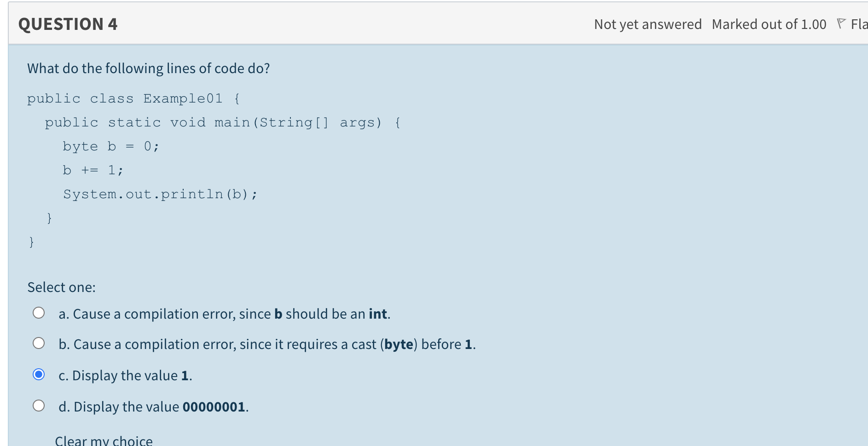The width and height of the screenshot is (868, 446).
Task: Select option d displaying value 00000001
Action: click(x=39, y=405)
